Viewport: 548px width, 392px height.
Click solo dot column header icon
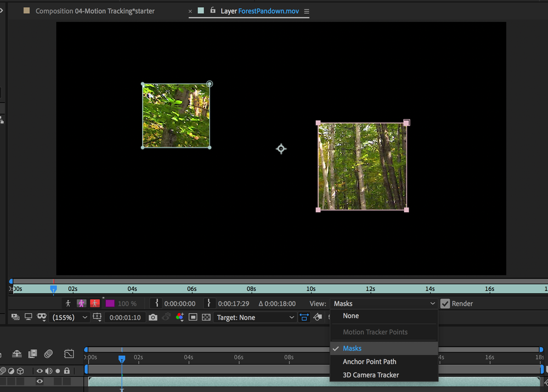point(58,371)
